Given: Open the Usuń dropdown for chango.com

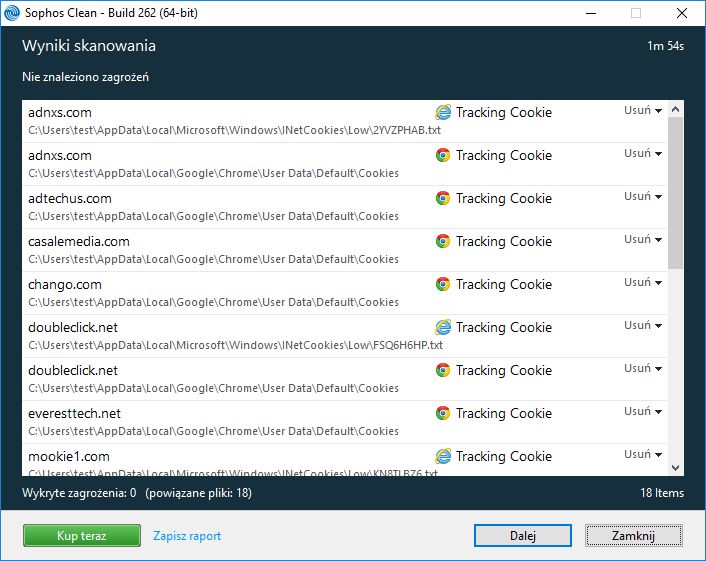Looking at the screenshot, I should 643,283.
